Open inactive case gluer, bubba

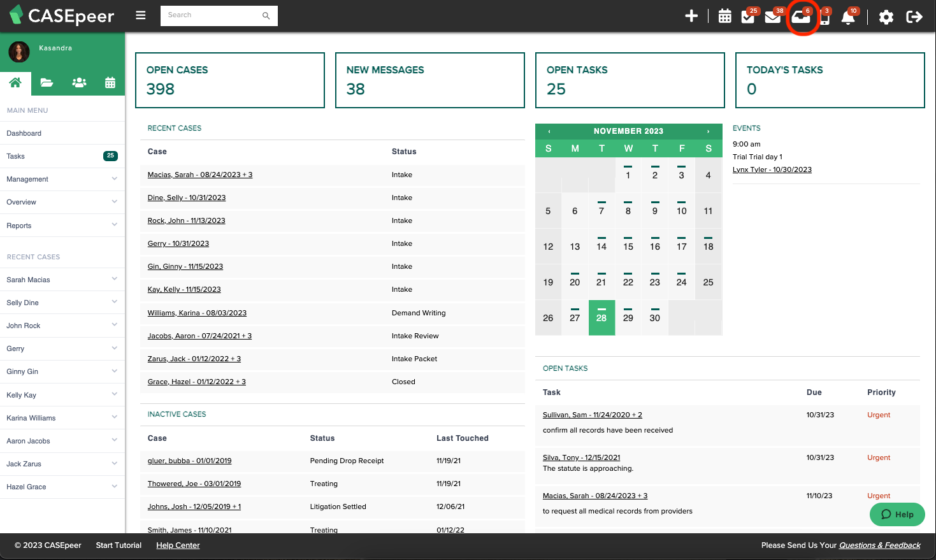point(189,461)
